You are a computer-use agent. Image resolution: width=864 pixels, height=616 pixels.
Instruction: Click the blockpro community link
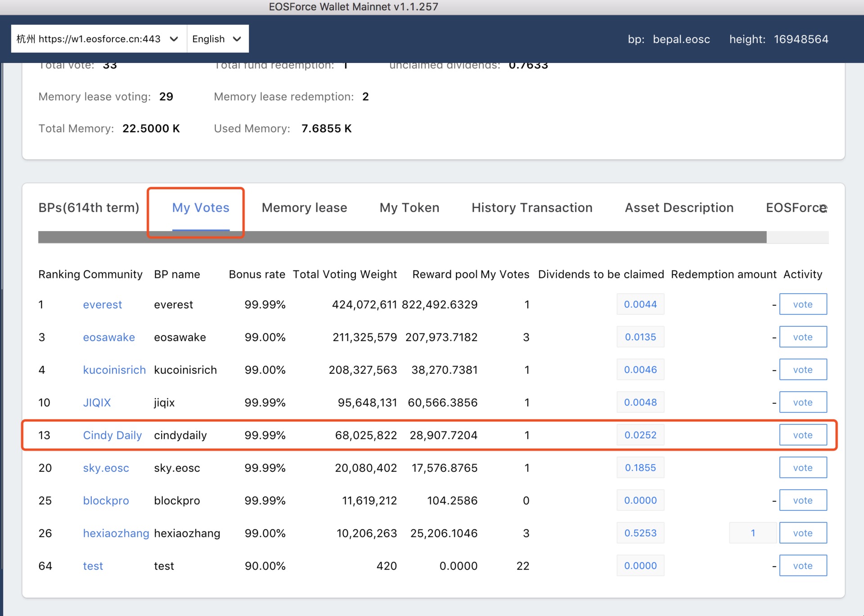click(x=106, y=500)
